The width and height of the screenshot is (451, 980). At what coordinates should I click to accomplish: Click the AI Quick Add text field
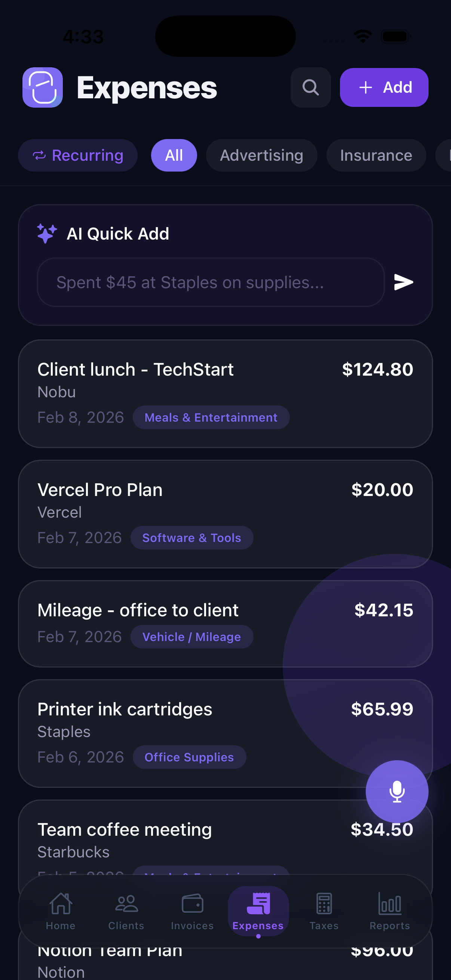click(211, 282)
